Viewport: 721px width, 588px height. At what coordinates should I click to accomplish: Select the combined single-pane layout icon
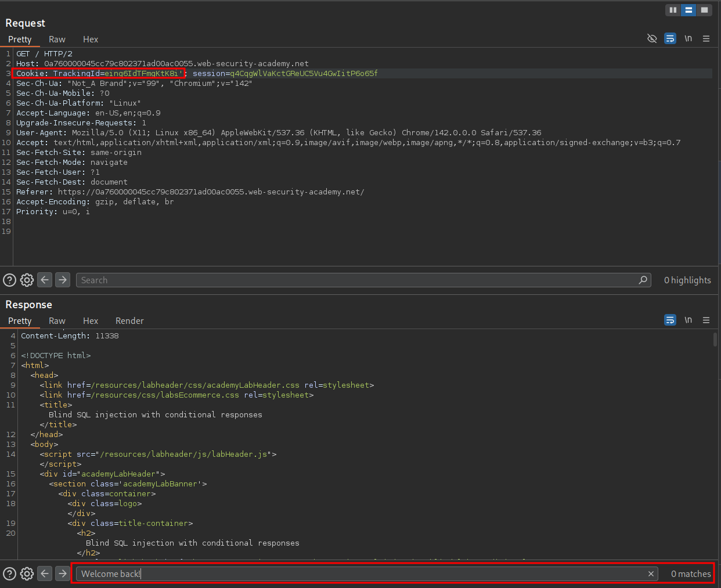(704, 10)
